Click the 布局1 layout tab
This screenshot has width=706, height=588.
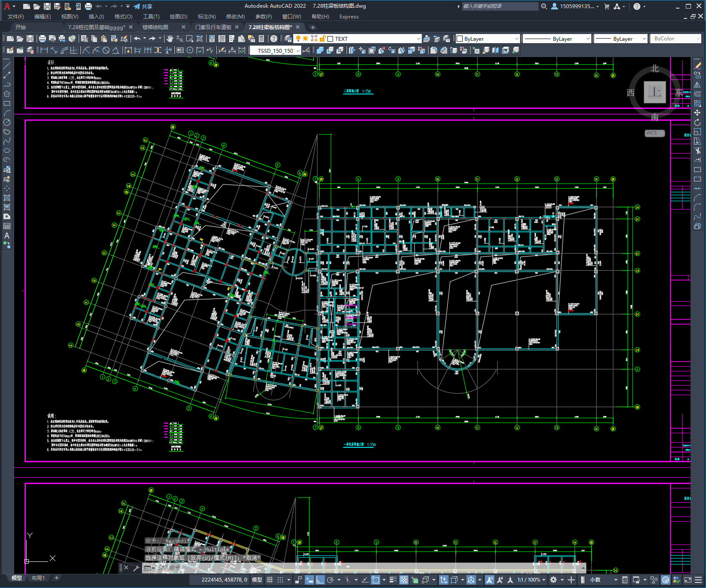coord(38,578)
